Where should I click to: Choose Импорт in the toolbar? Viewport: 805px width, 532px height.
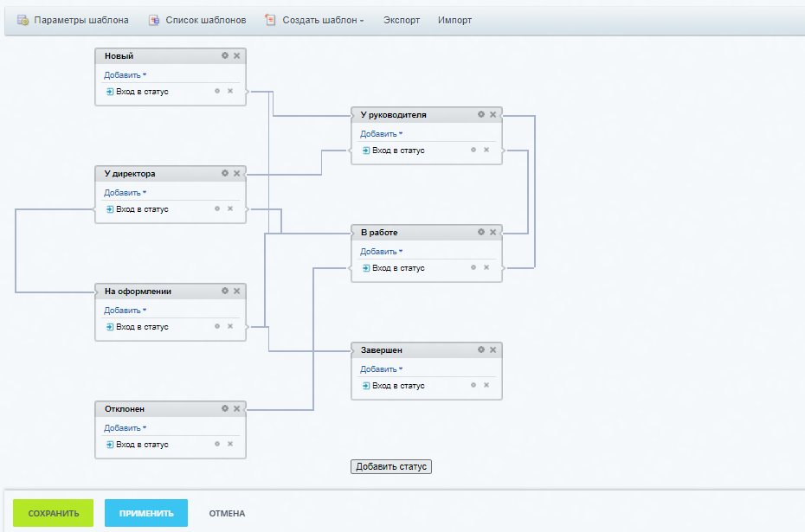[454, 20]
